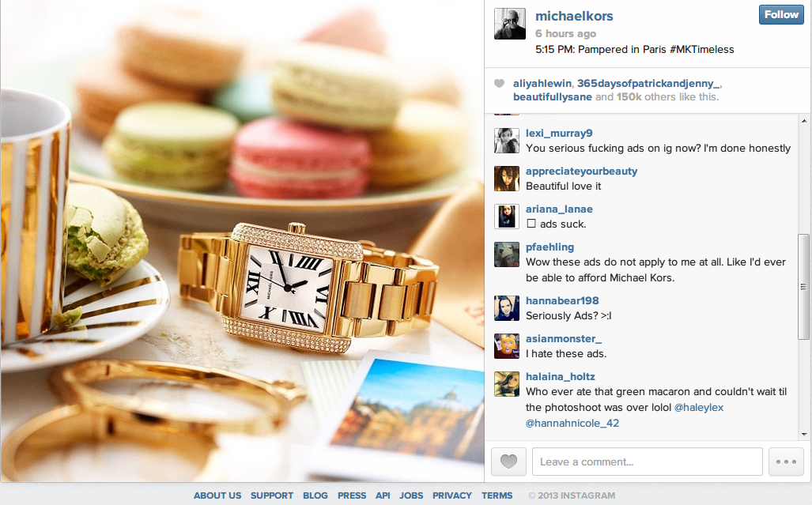
Task: Click pfaehling's avatar picture
Action: [507, 254]
